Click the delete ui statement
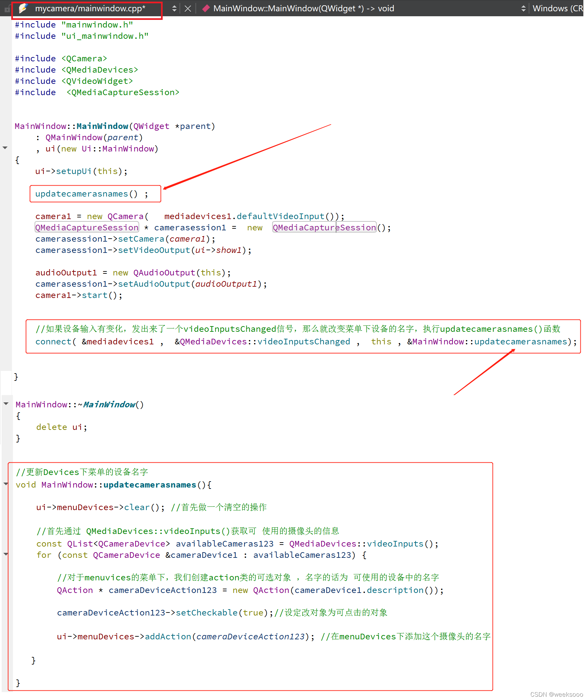588x700 pixels. 62,427
